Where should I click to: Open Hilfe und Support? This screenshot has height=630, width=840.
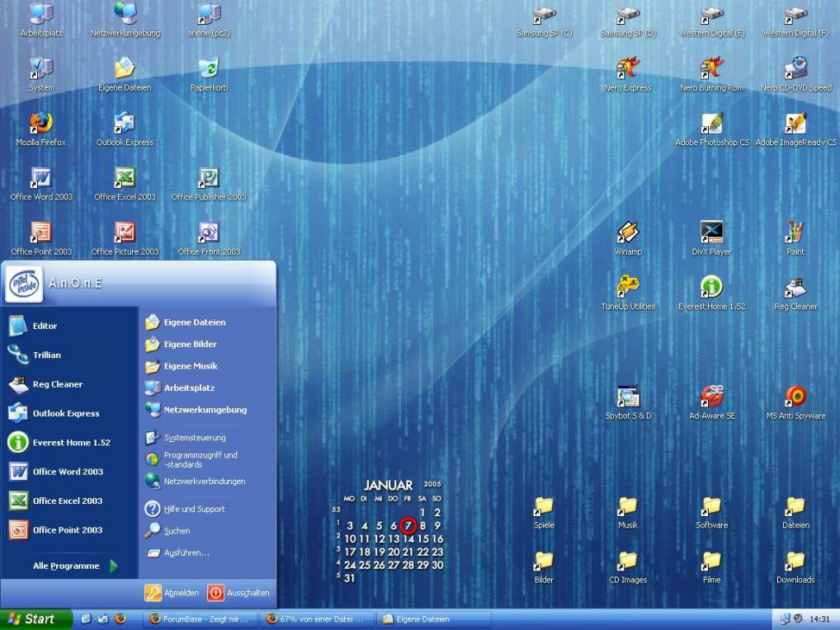pos(207,509)
